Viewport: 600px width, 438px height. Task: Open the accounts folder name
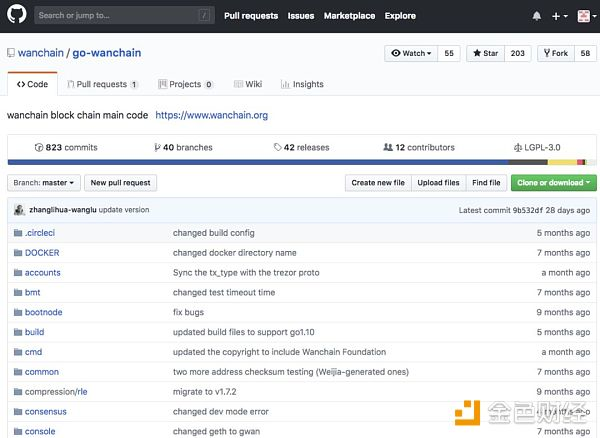point(42,272)
